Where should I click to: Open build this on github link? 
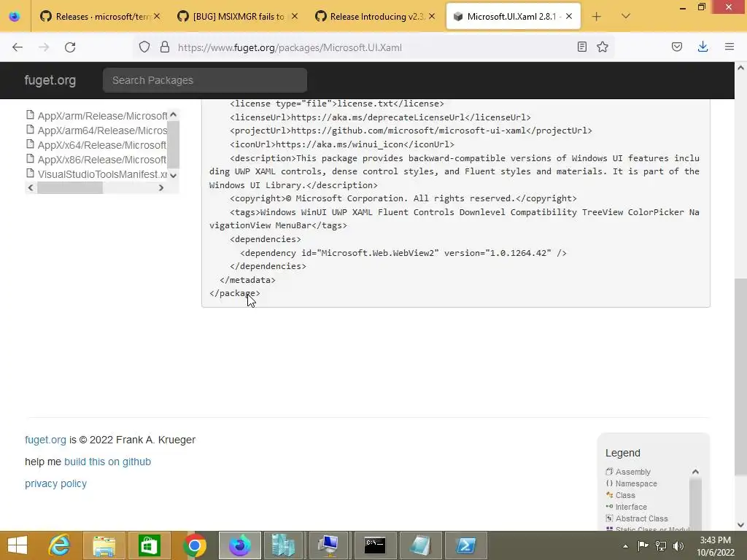pos(108,462)
